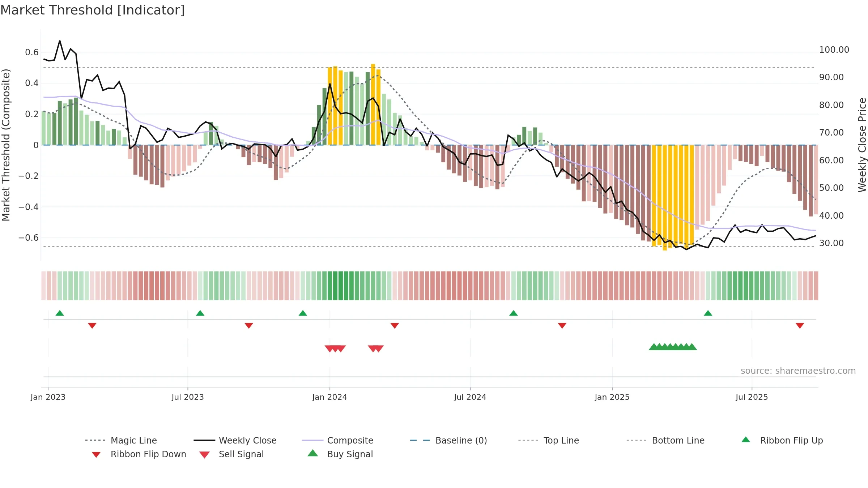The height and width of the screenshot is (488, 868).
Task: Click the first Sell Signal triangle at Jan 2024
Action: 329,349
